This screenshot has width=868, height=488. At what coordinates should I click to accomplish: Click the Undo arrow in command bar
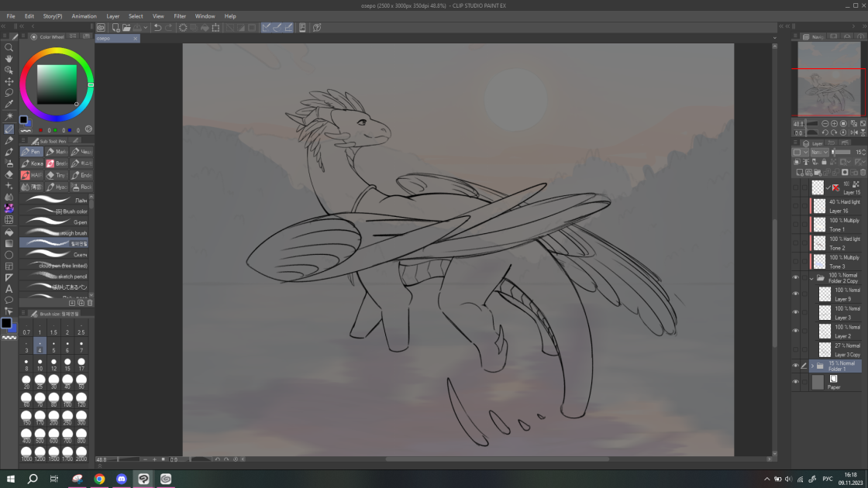(157, 28)
